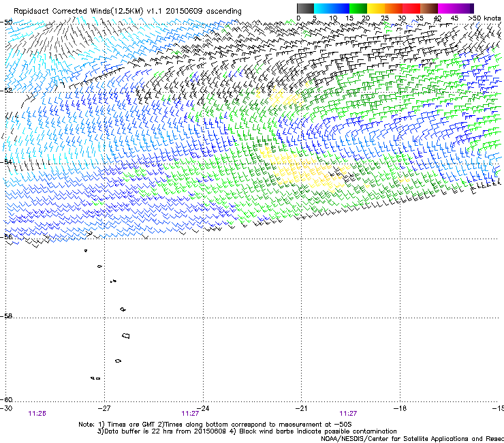Pick the orange 25-30 knots legend segment
The height and width of the screenshot is (443, 504).
point(394,8)
